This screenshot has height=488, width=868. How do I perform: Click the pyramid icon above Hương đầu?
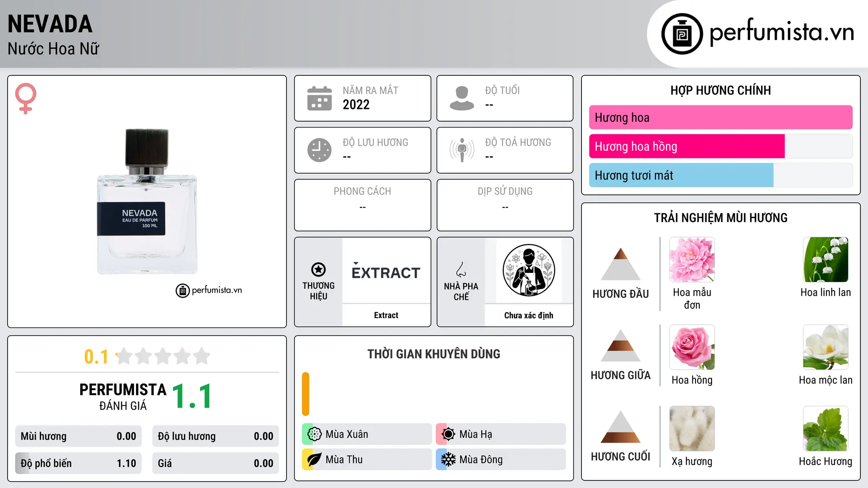(x=620, y=264)
